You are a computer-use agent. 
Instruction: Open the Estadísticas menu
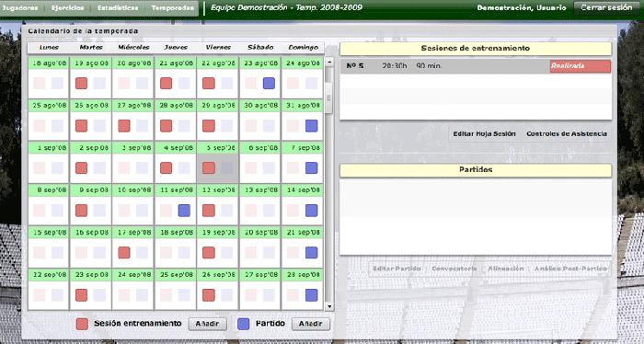[x=118, y=8]
